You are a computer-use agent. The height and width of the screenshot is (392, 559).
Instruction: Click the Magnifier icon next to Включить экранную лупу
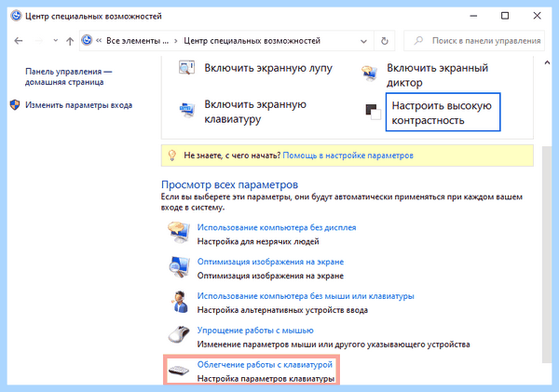(186, 67)
